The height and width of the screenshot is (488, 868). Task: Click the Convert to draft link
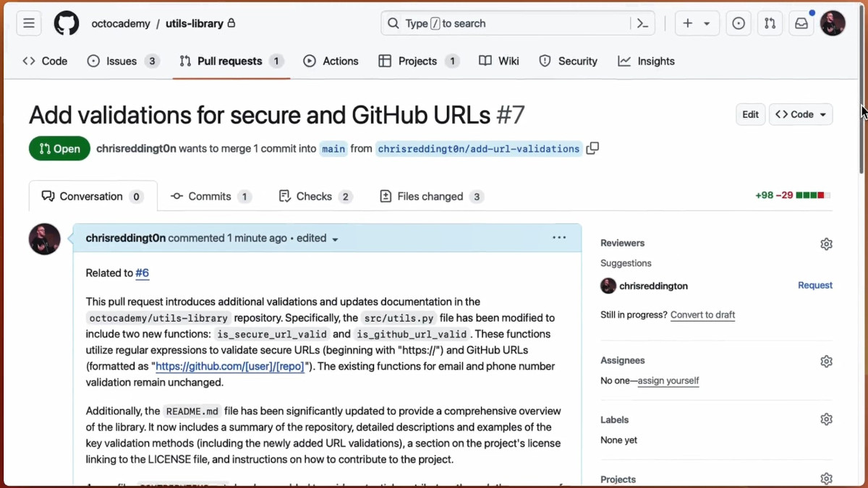click(702, 315)
